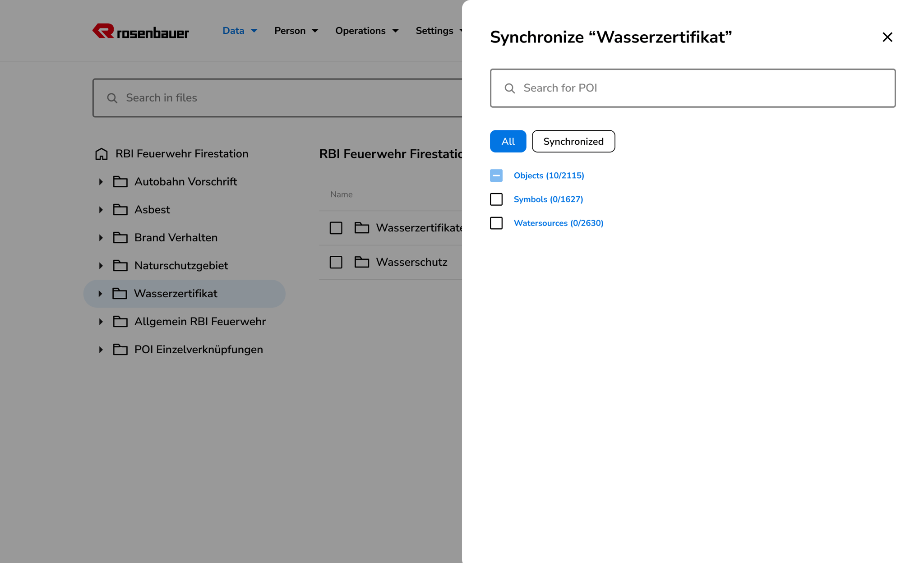Open the Data menu
This screenshot has height=563, width=924.
233,30
